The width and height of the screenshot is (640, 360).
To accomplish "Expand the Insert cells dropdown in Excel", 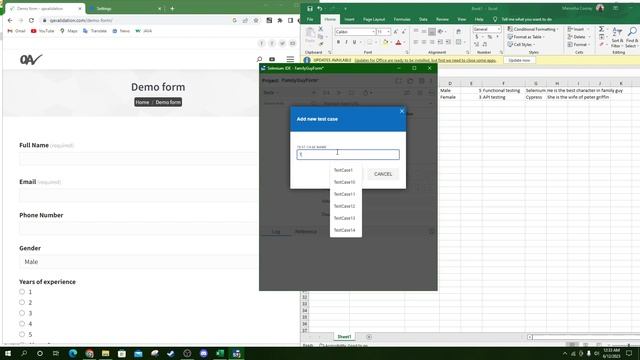I will coord(577,29).
